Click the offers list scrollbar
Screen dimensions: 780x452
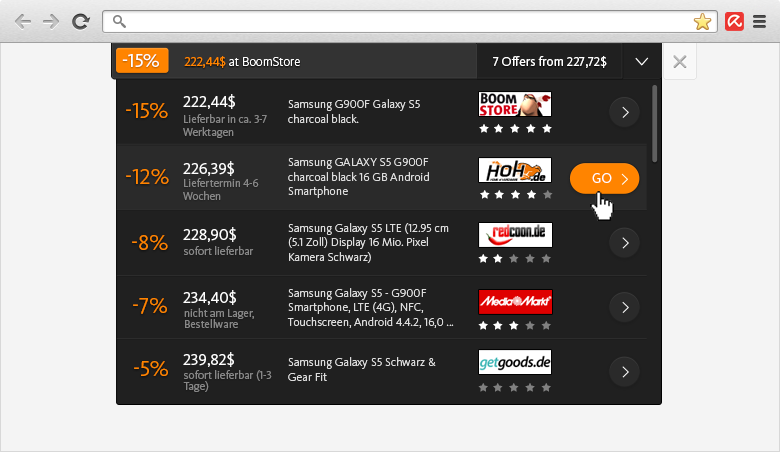point(655,123)
